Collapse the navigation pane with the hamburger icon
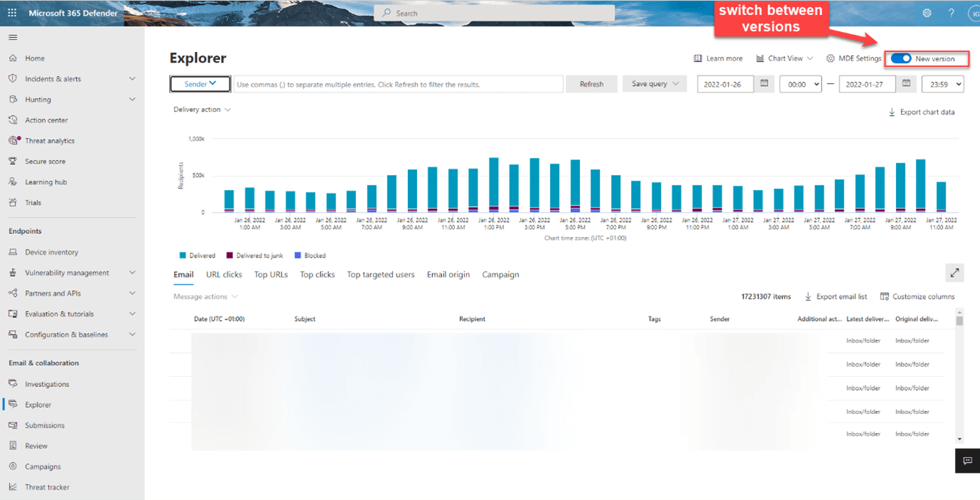Screen dimensions: 980x500 pyautogui.click(x=12, y=37)
